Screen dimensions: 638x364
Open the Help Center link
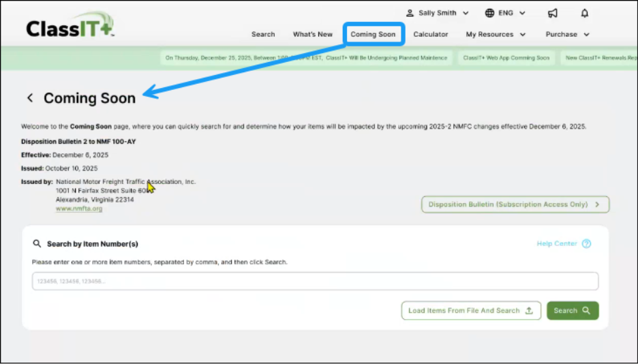[x=557, y=244]
